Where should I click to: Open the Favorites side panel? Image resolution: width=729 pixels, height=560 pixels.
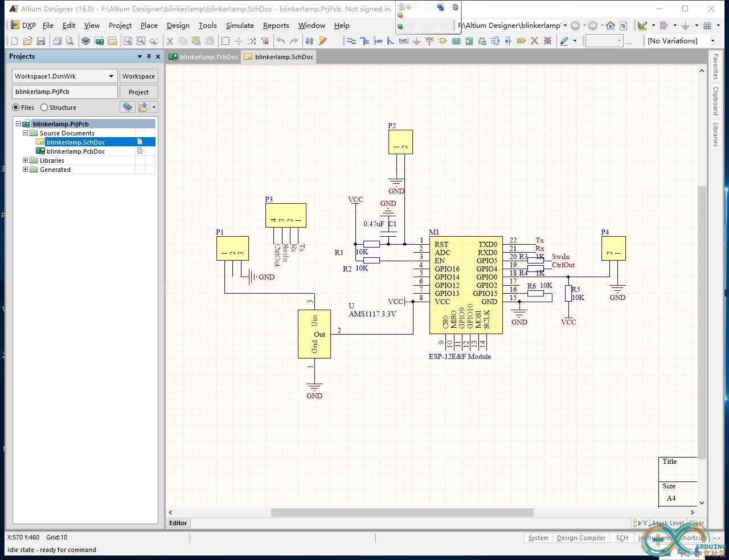click(716, 67)
